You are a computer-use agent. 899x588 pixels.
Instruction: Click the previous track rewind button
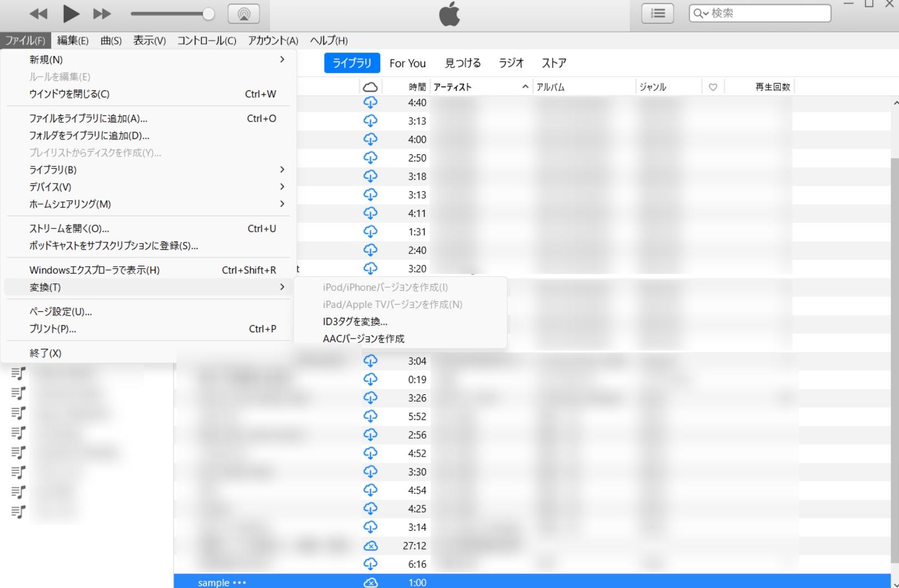click(38, 14)
